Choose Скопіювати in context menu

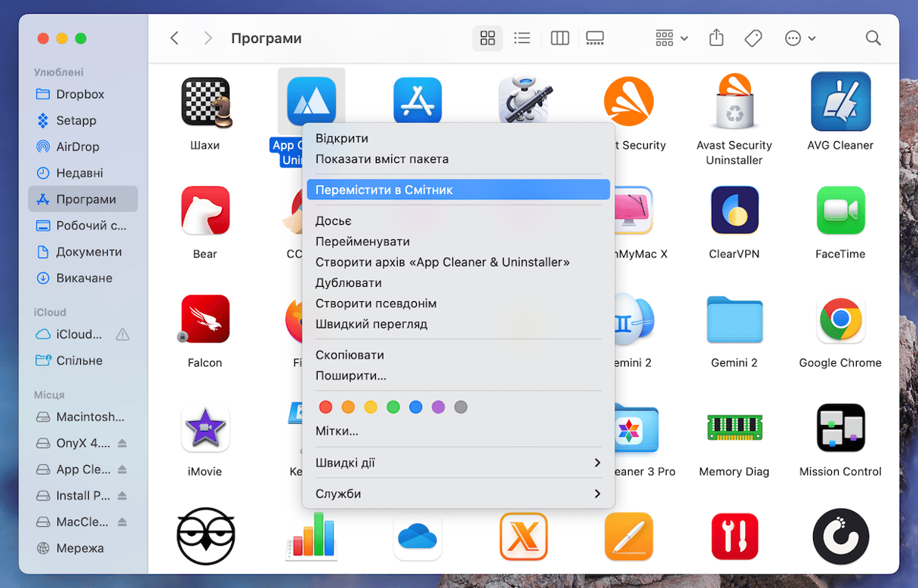click(x=458, y=355)
